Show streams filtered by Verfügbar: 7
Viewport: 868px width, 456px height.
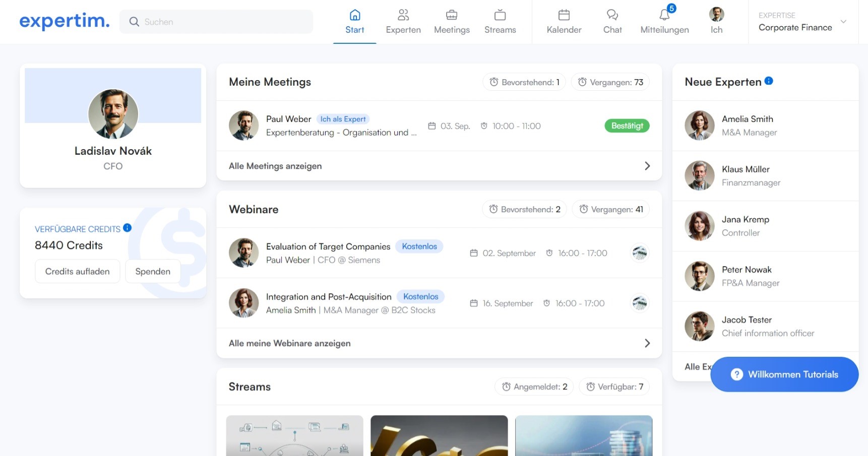point(614,387)
